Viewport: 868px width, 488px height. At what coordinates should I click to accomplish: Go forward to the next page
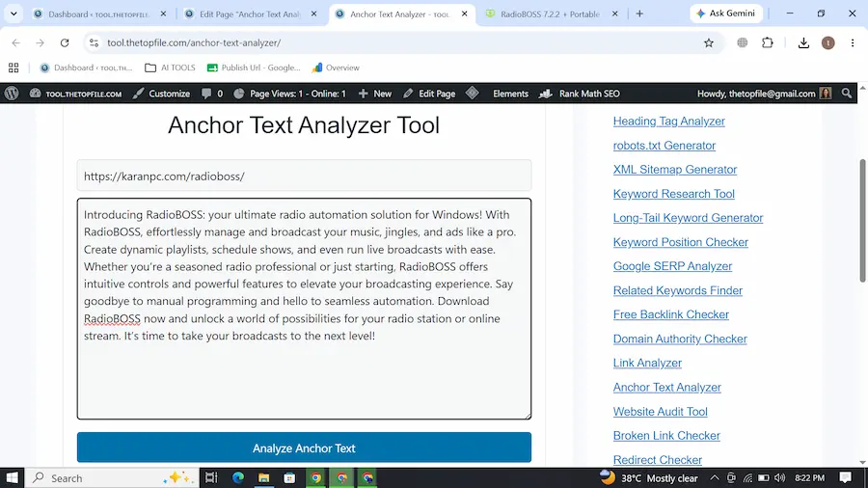(x=40, y=42)
